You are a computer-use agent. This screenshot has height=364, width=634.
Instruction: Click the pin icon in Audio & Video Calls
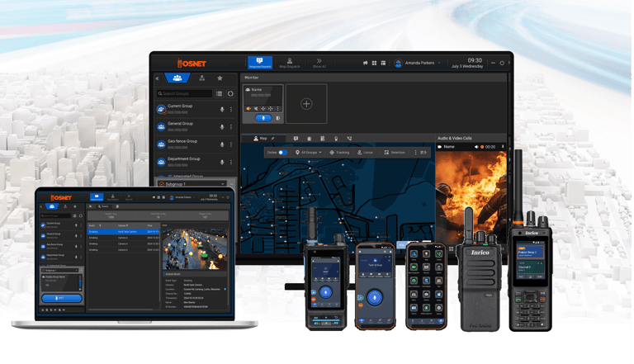503,147
